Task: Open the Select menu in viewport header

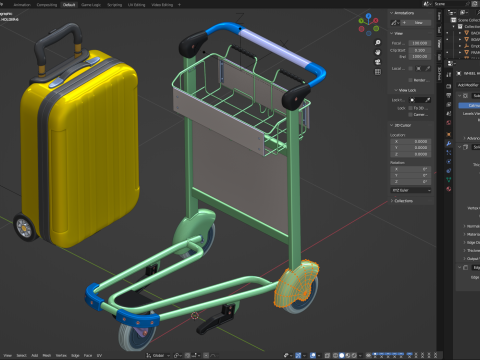Action: 21,355
